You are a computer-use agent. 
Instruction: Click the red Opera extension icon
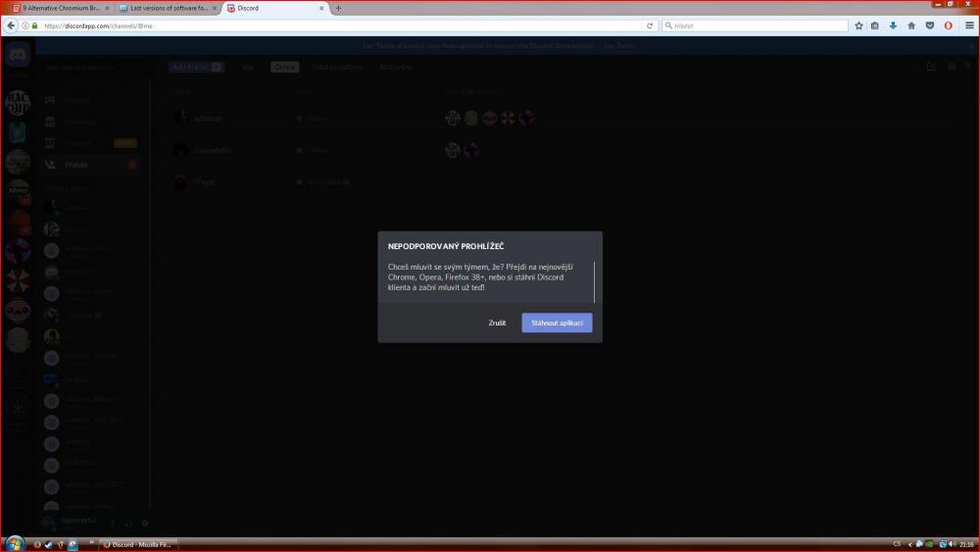coord(948,25)
